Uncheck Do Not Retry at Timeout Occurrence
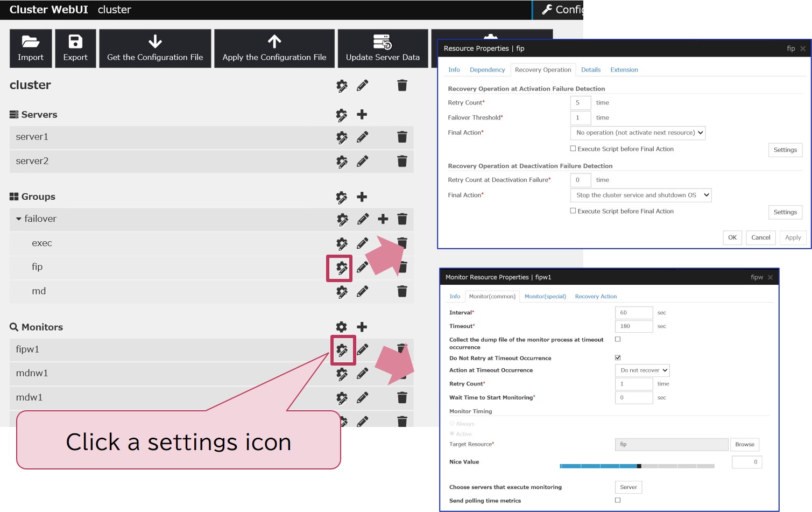The width and height of the screenshot is (812, 512). click(x=618, y=357)
